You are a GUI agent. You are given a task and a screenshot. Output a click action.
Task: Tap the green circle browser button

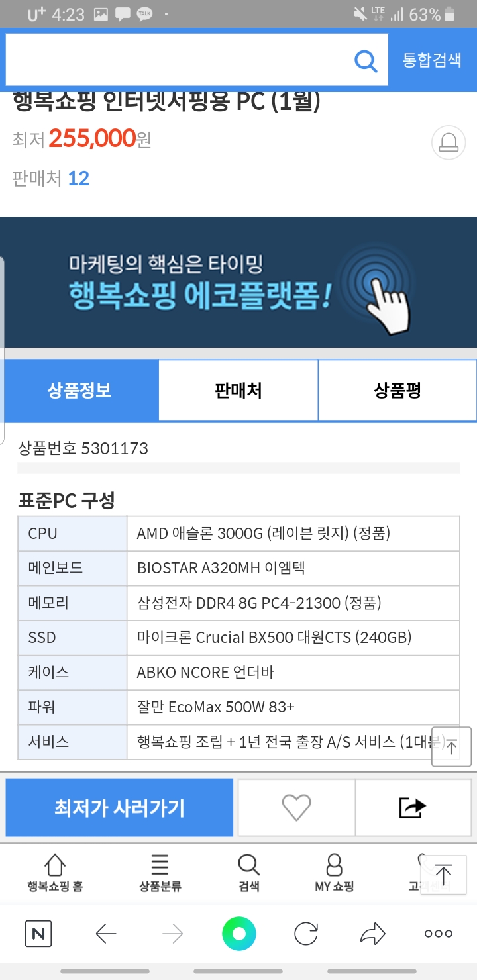pyautogui.click(x=238, y=934)
